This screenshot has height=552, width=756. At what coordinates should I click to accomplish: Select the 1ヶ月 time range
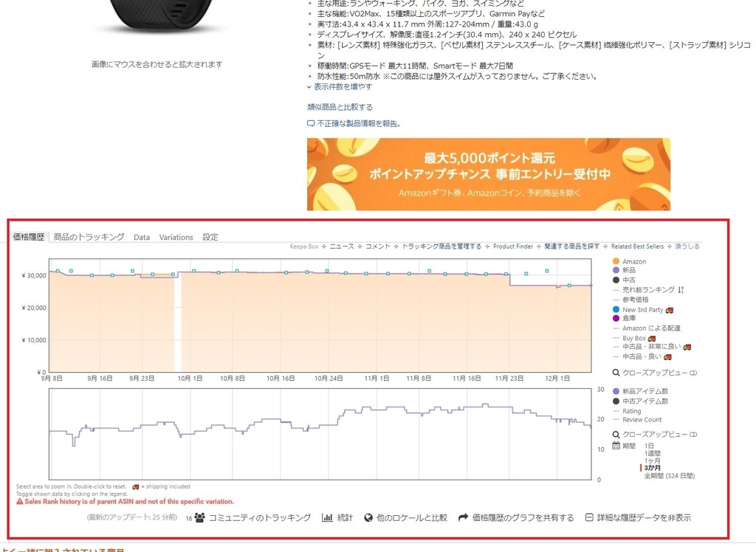[653, 460]
